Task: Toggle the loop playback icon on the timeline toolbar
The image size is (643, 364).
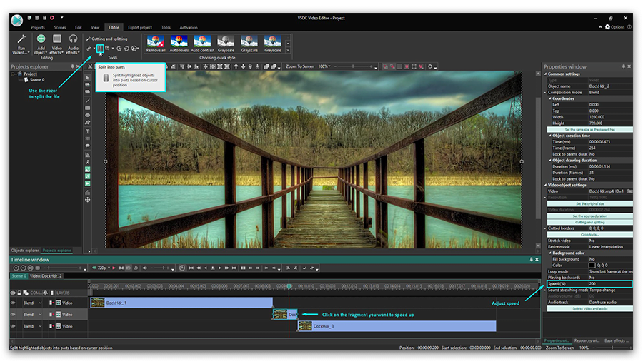Action: 136,268
